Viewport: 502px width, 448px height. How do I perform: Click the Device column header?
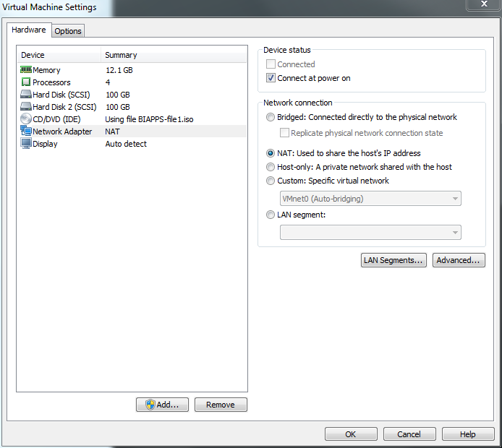59,55
